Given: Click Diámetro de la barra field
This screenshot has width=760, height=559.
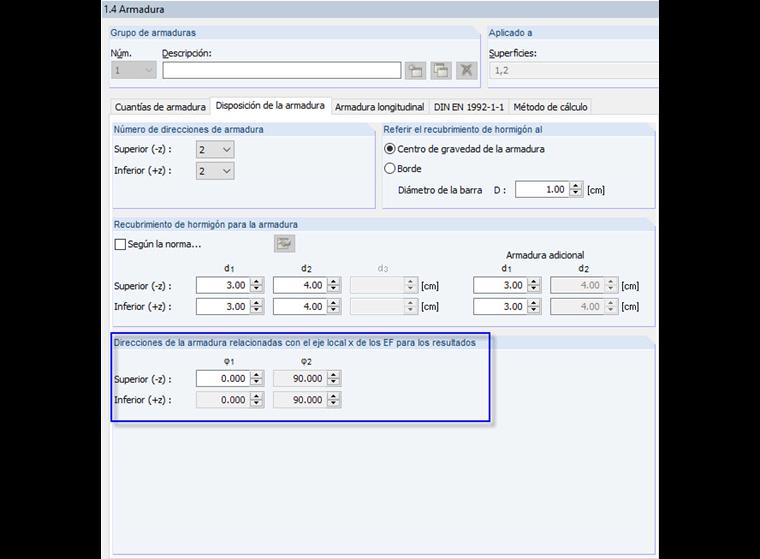Looking at the screenshot, I should click(x=542, y=190).
